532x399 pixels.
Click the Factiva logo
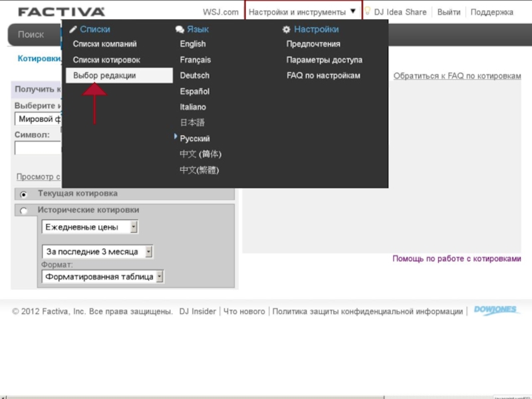61,12
